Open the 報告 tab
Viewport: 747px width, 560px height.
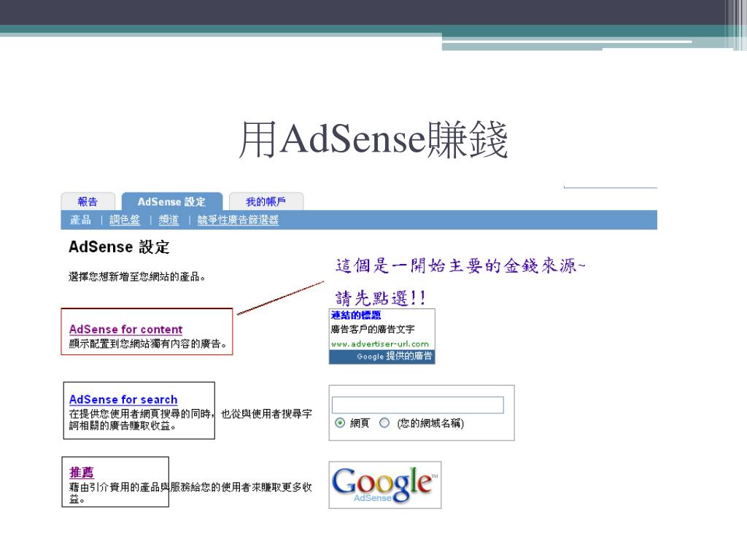[88, 201]
